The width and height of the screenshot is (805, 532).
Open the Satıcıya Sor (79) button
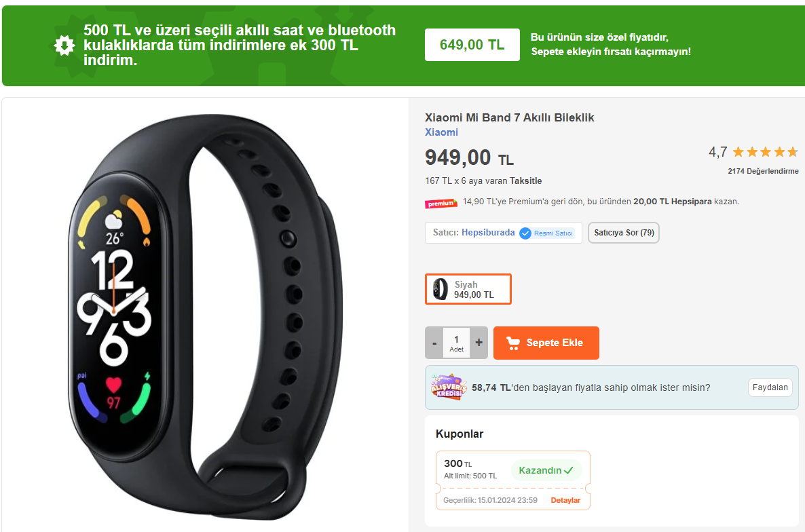[624, 233]
